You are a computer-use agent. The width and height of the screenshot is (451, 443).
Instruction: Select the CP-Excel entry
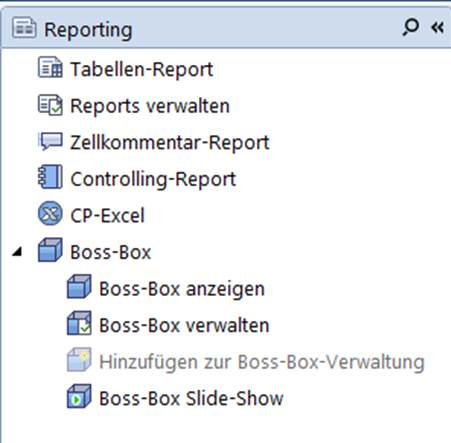coord(107,215)
